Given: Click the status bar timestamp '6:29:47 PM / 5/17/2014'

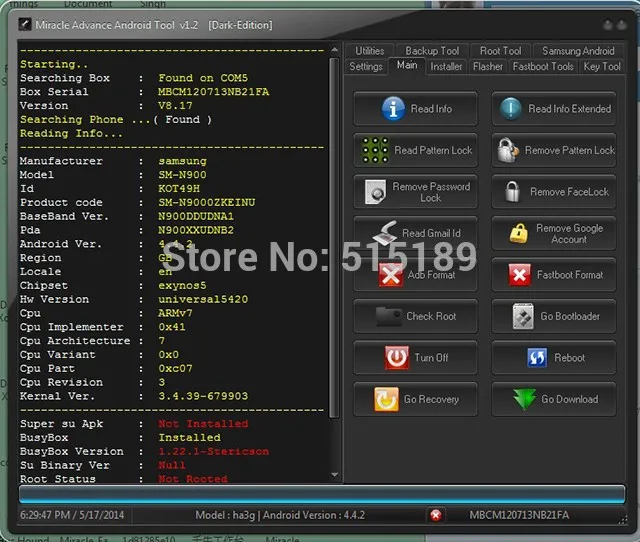Looking at the screenshot, I should click(72, 515).
